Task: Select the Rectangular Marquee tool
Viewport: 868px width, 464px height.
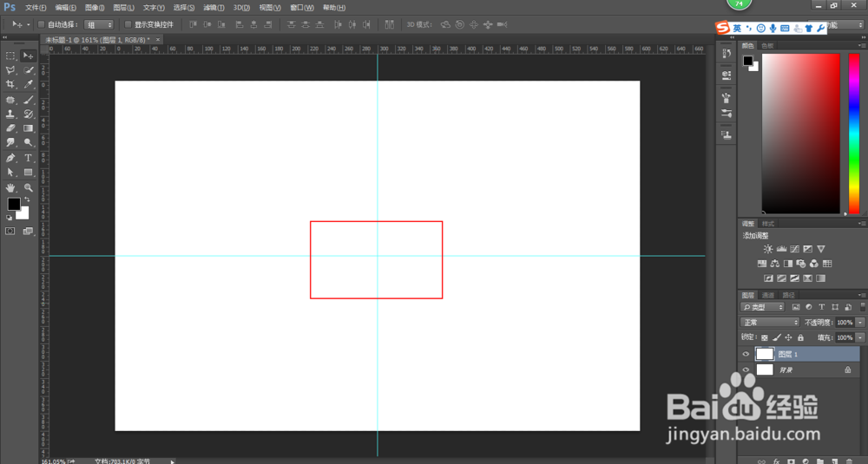Action: [10, 56]
